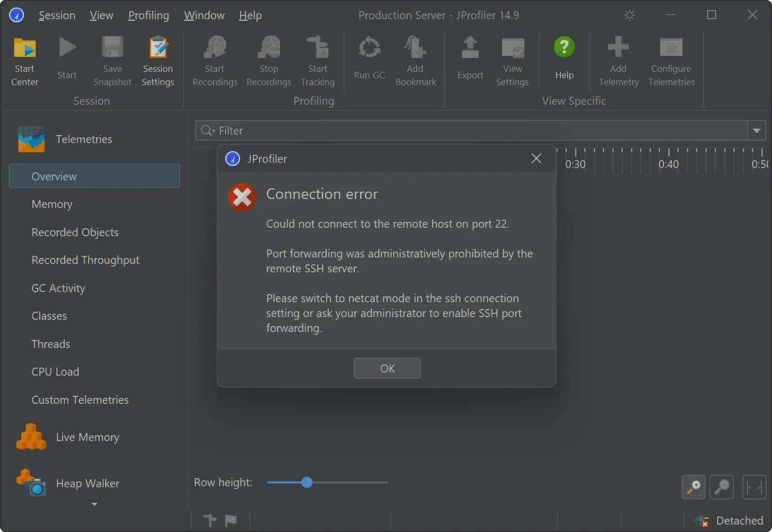Image resolution: width=772 pixels, height=532 pixels.
Task: Open the CPU Load view
Action: (x=55, y=372)
